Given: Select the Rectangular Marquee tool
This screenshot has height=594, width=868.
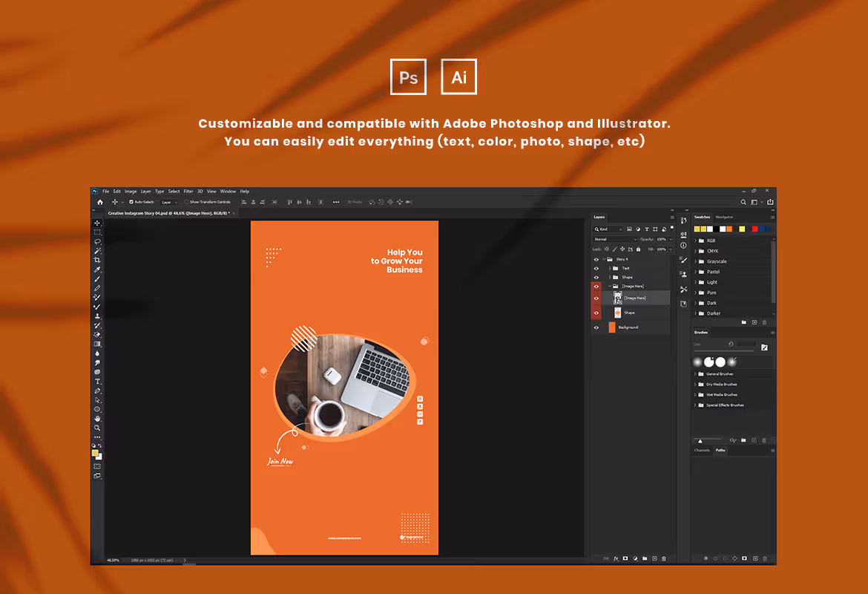Looking at the screenshot, I should click(97, 232).
